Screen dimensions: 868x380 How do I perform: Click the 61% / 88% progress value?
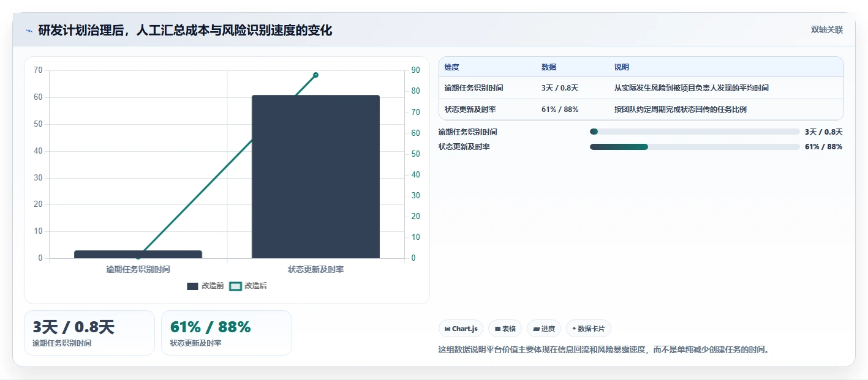click(824, 147)
